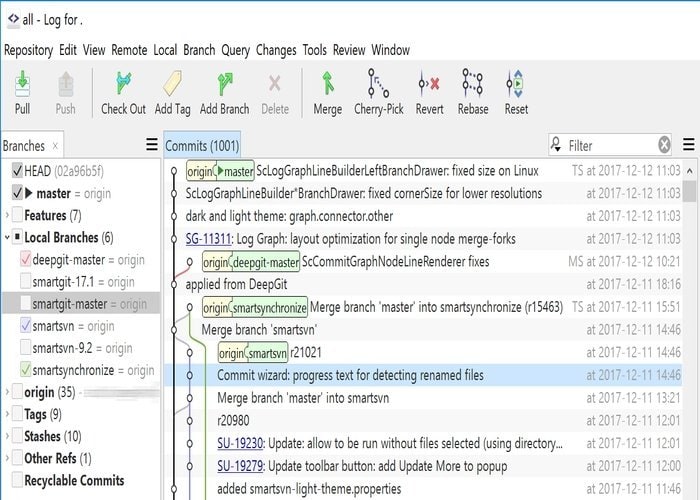Open the Edit menu
This screenshot has height=500, width=700.
(x=68, y=50)
